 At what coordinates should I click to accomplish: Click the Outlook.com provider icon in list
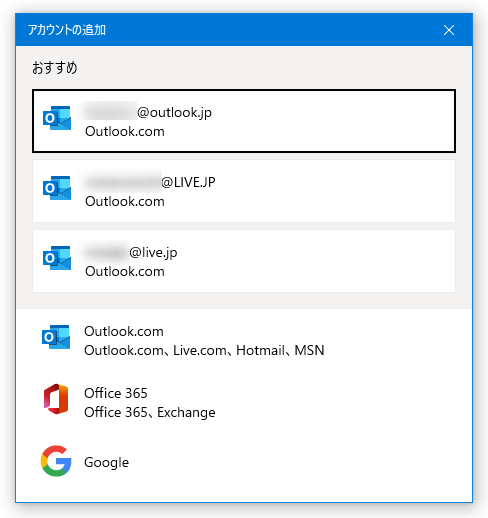tap(56, 337)
